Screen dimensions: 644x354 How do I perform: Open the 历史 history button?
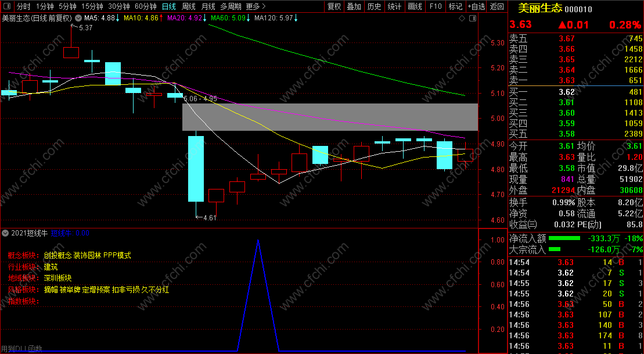click(x=374, y=6)
